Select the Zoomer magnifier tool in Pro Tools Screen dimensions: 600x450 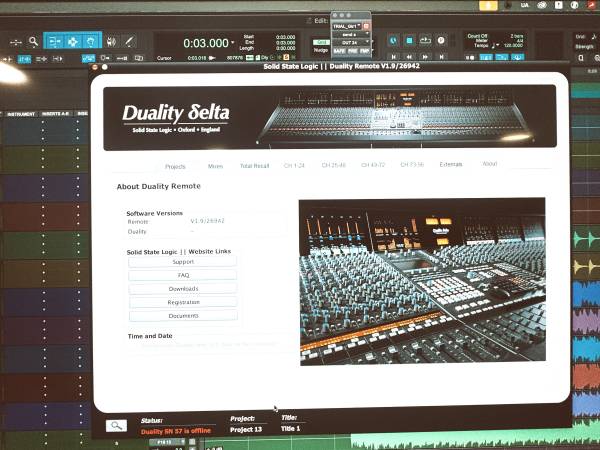pyautogui.click(x=33, y=41)
